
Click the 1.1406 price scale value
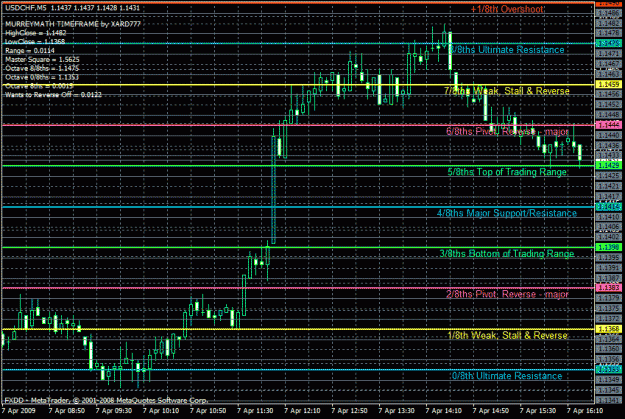pyautogui.click(x=609, y=227)
